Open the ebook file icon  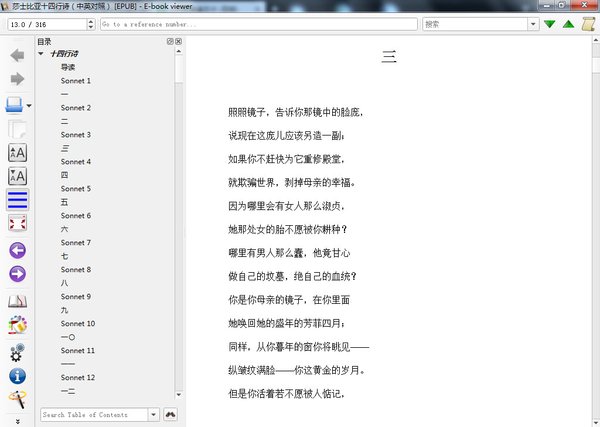(x=14, y=105)
